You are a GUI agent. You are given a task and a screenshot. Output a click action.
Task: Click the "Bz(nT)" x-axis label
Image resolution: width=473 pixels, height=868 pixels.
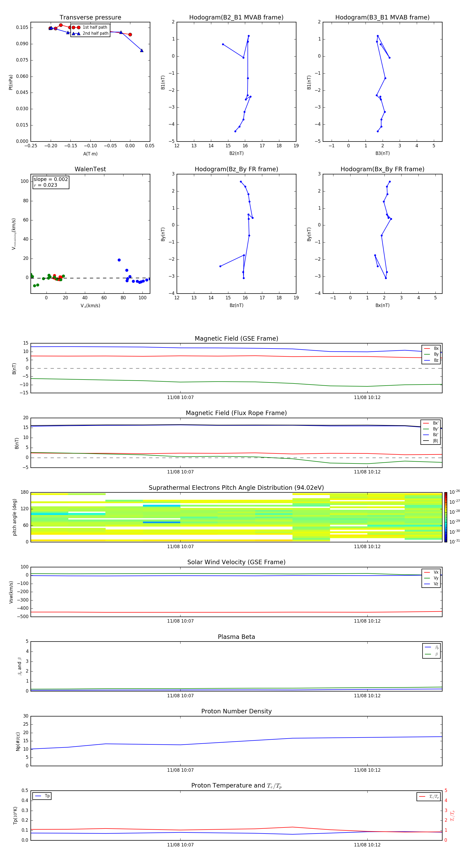coord(236,305)
